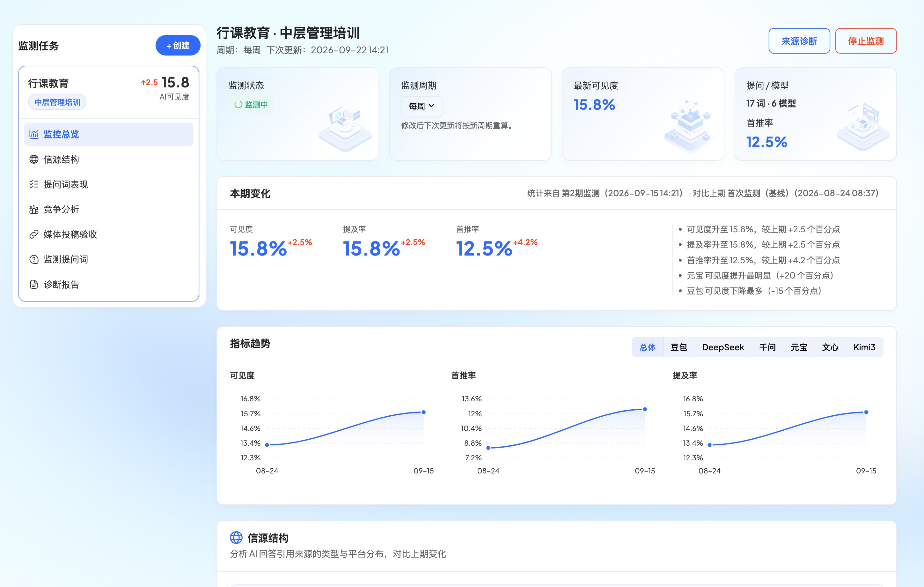Click the 监控总览 chart icon

coord(34,134)
